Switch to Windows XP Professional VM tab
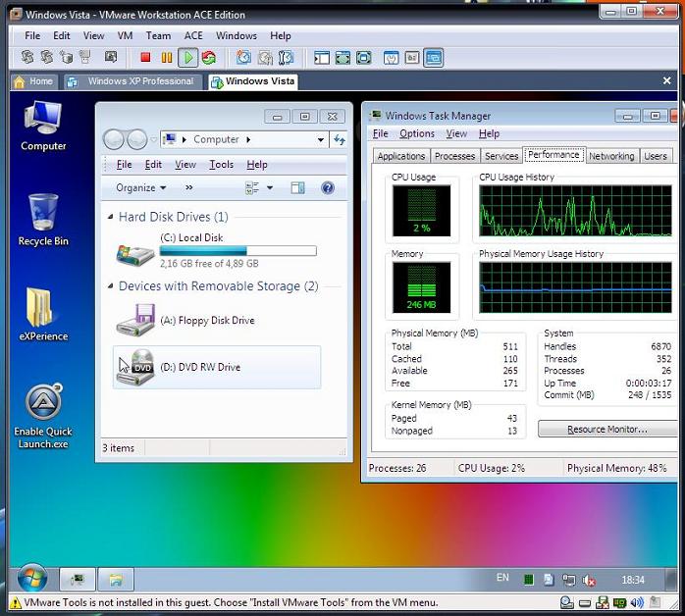Viewport: 685px width, 616px height. (132, 81)
